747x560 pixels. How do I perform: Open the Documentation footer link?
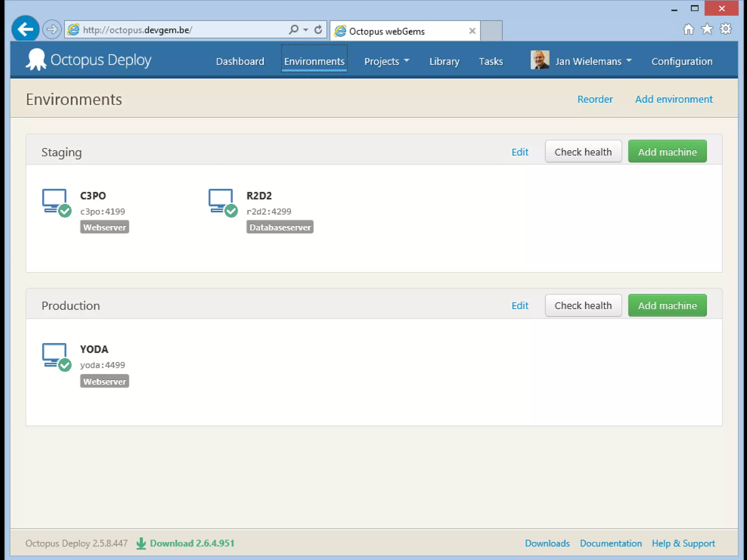(611, 543)
